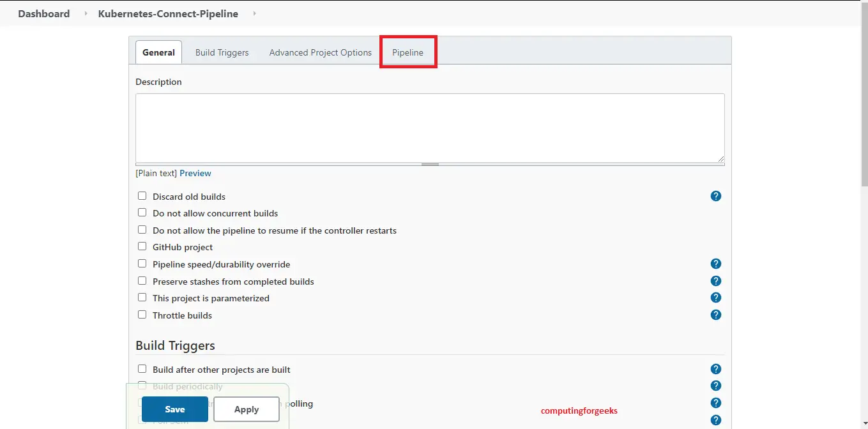Go to the Build Triggers tab

[222, 52]
